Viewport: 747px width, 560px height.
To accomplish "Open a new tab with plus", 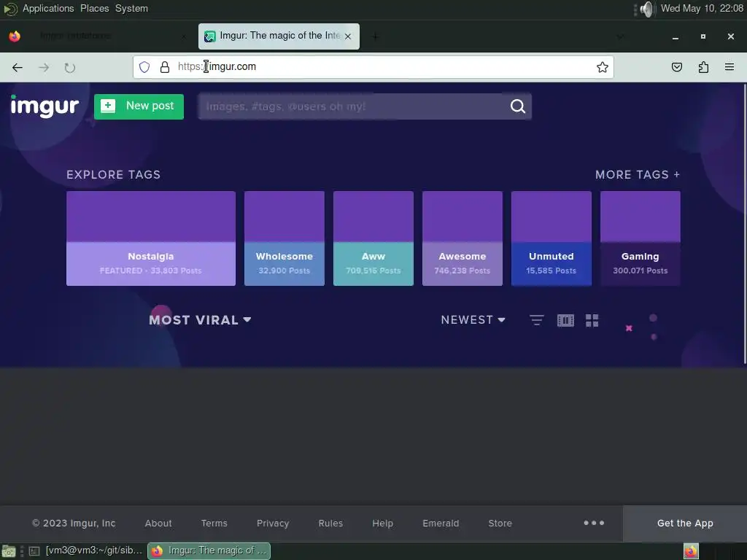I will coord(376,36).
